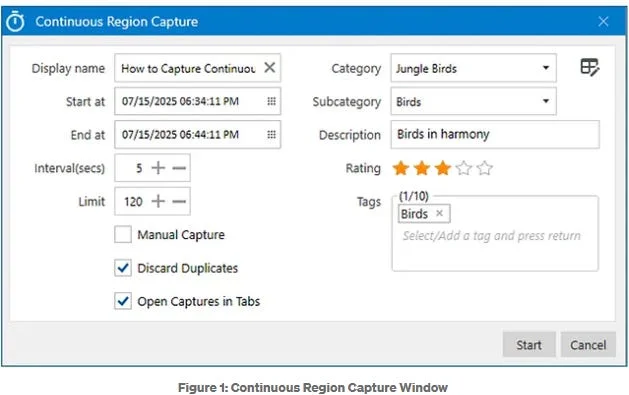Click the Limit value 120

(133, 201)
